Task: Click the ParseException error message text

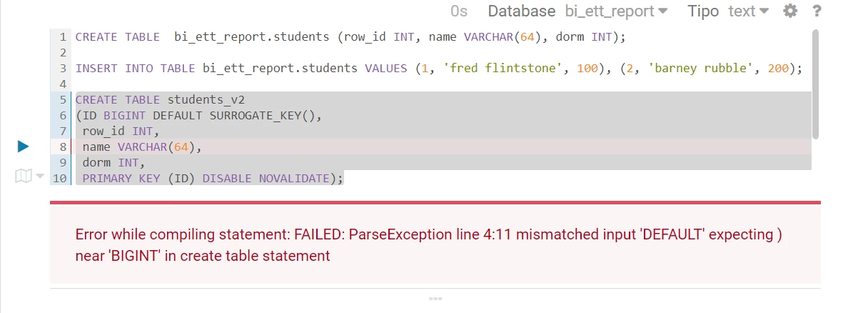Action: click(428, 245)
